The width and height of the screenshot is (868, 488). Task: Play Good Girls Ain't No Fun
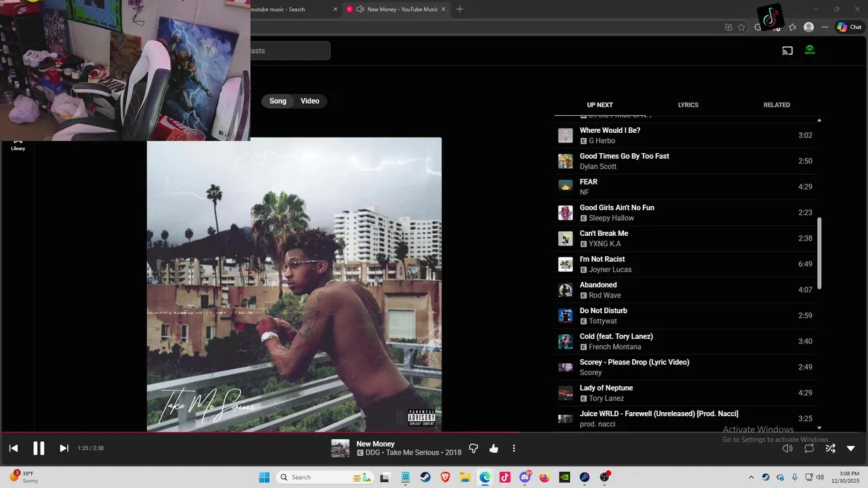tap(685, 213)
